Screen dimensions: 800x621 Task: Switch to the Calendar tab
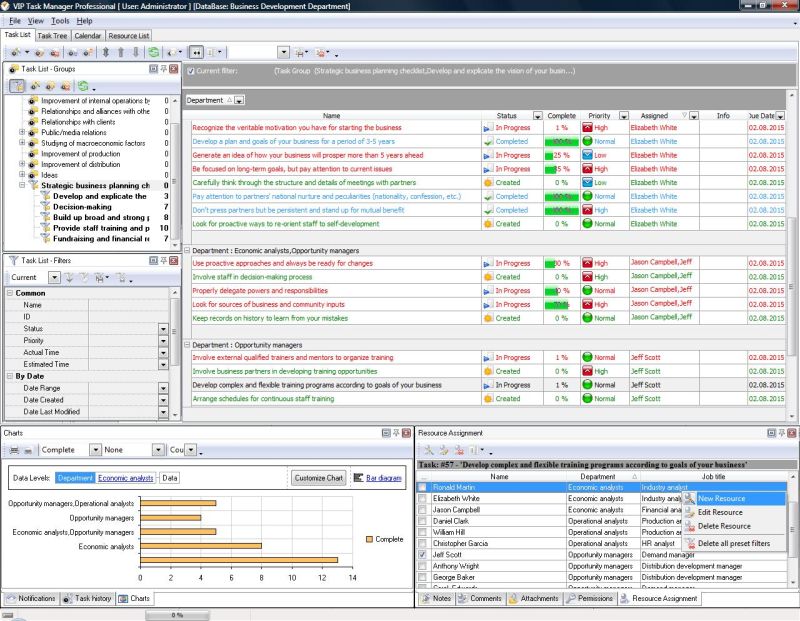[87, 36]
